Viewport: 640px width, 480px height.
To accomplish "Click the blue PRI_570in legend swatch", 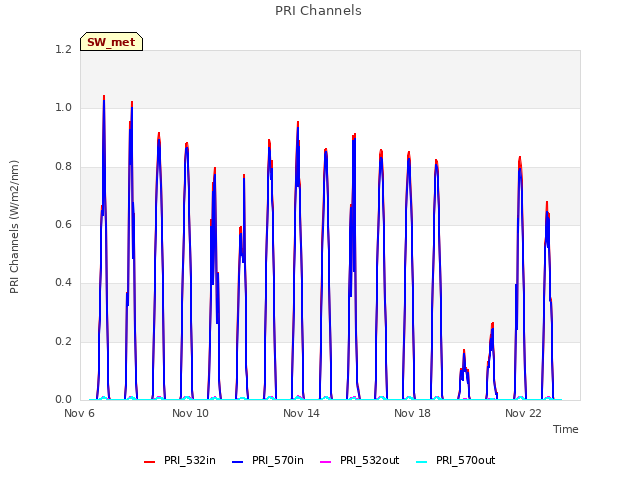I will coord(238,462).
